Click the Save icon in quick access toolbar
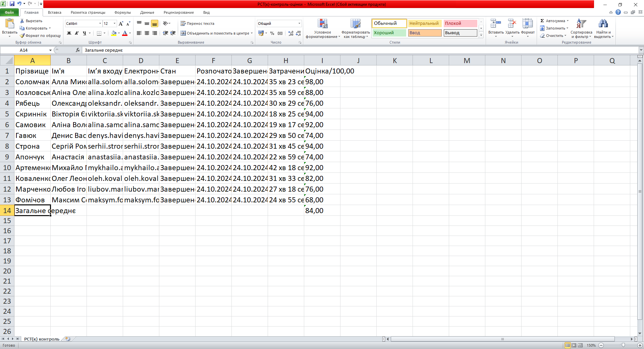 coord(12,4)
